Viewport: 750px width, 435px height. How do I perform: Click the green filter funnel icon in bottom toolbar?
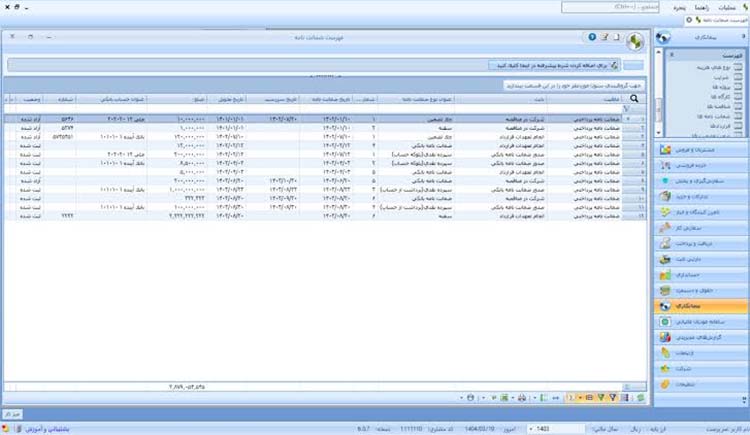(x=601, y=398)
